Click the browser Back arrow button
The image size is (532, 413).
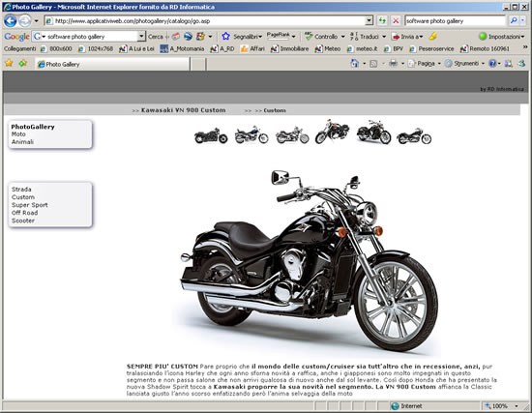click(11, 21)
